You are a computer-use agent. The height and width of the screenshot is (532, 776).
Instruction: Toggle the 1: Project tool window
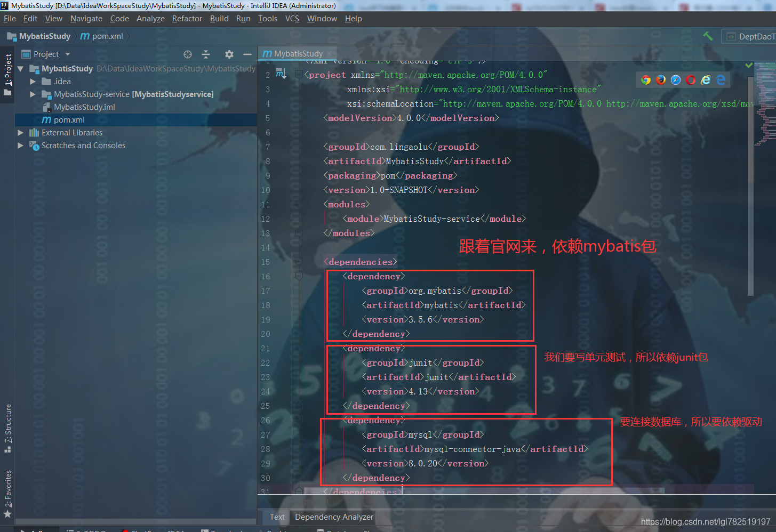pyautogui.click(x=7, y=75)
